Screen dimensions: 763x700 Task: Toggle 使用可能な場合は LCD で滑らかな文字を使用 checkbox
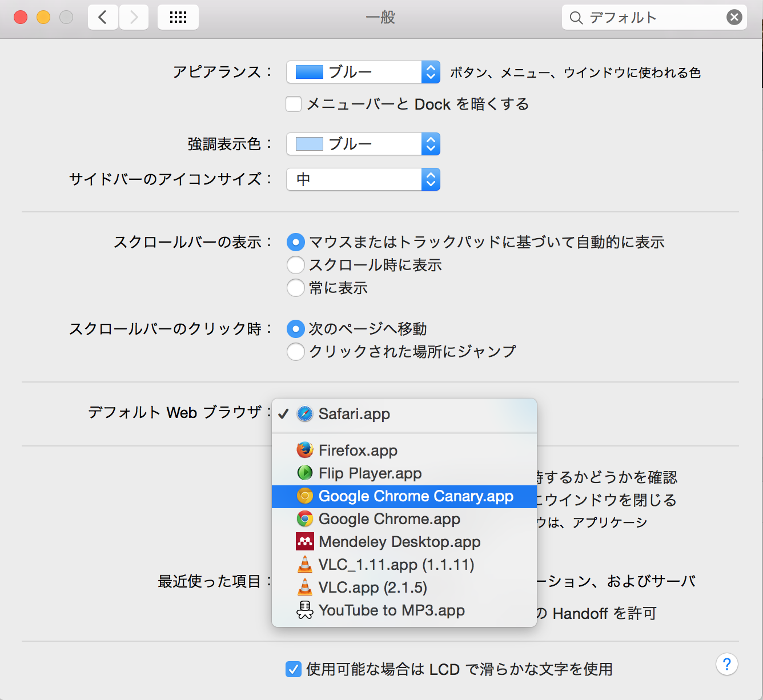coord(294,669)
